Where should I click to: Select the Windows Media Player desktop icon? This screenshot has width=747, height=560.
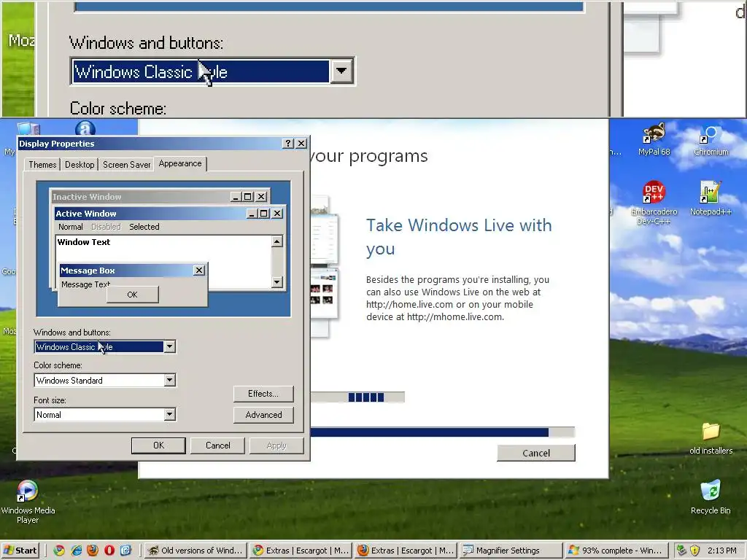tap(28, 502)
